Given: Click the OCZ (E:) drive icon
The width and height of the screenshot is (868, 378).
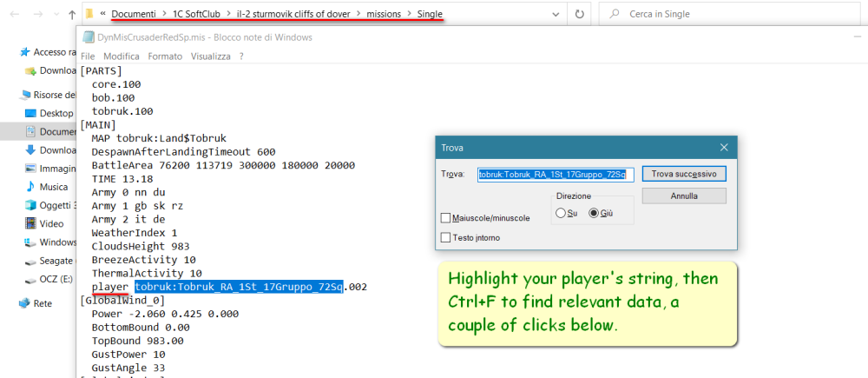Looking at the screenshot, I should (30, 279).
